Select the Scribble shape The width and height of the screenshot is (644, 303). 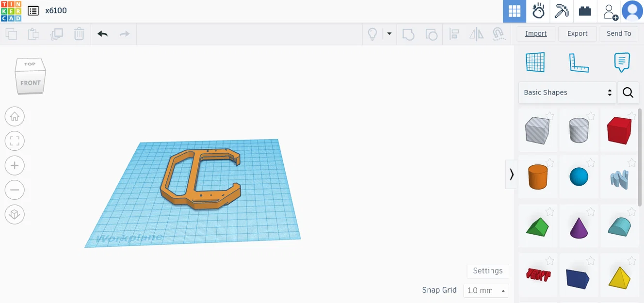619,178
